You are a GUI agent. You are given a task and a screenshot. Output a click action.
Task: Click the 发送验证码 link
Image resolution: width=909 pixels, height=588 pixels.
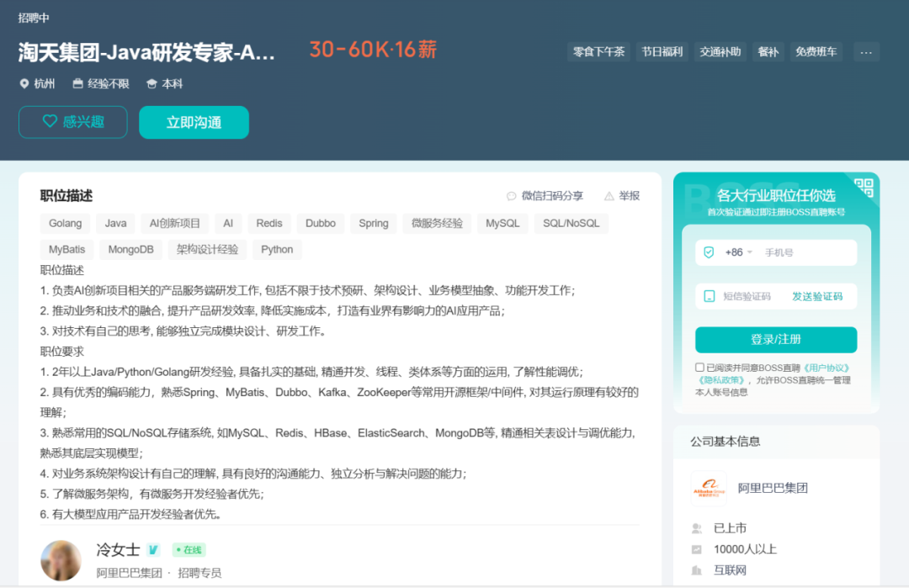point(819,295)
